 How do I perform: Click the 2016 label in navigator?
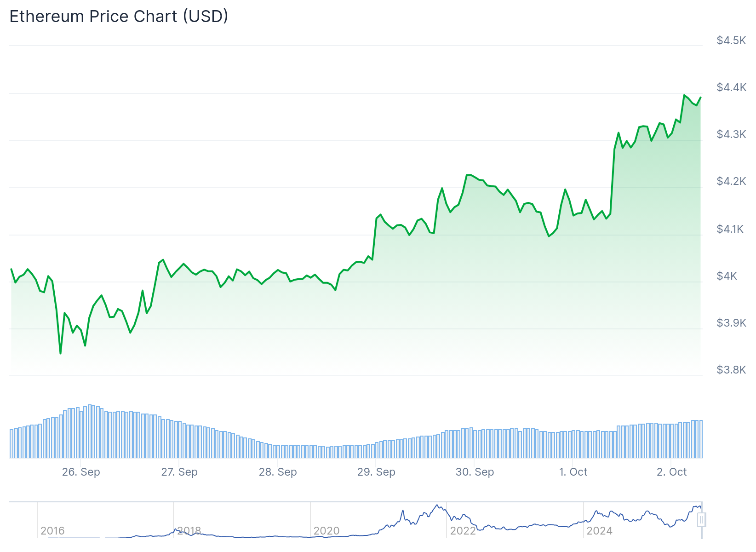pyautogui.click(x=52, y=531)
